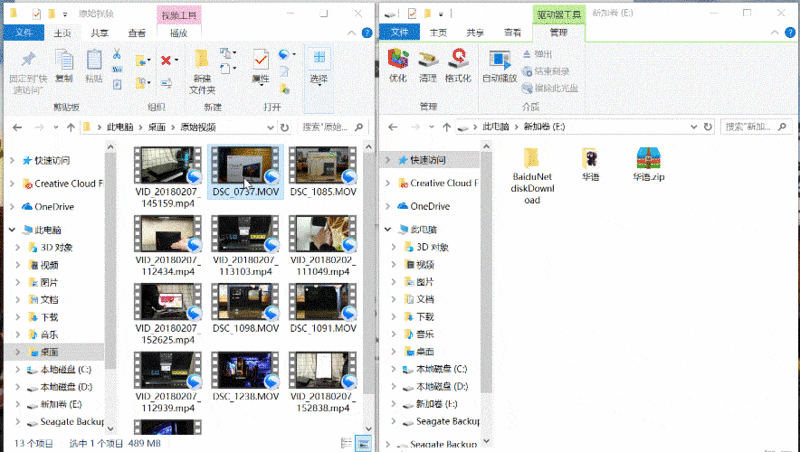Collapse the ribbon in left window
The height and width of the screenshot is (452, 800).
(352, 33)
